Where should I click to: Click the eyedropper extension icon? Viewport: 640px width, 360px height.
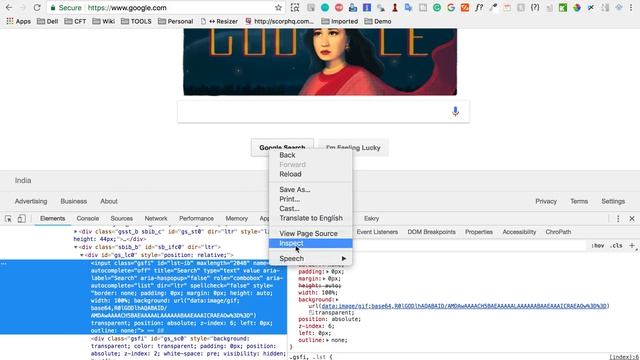493,7
